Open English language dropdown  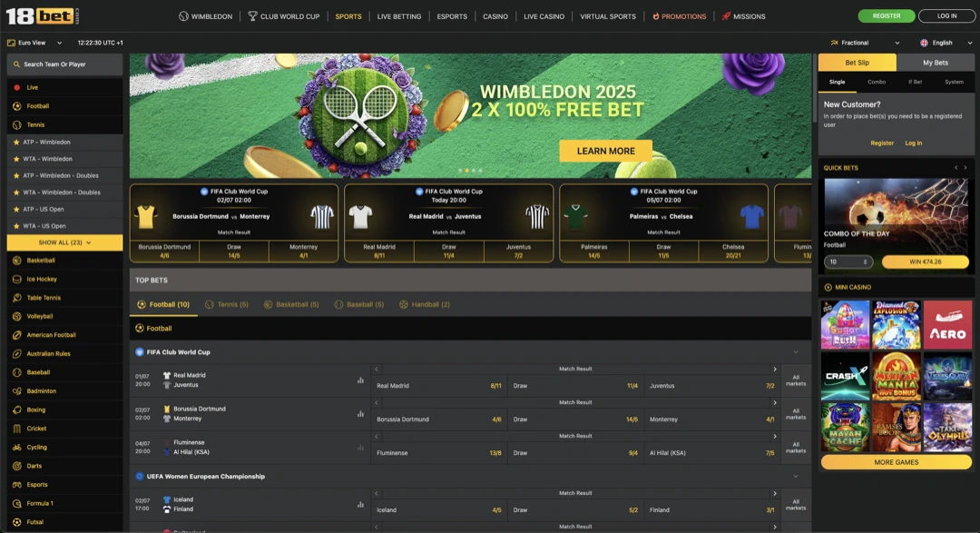tap(946, 44)
